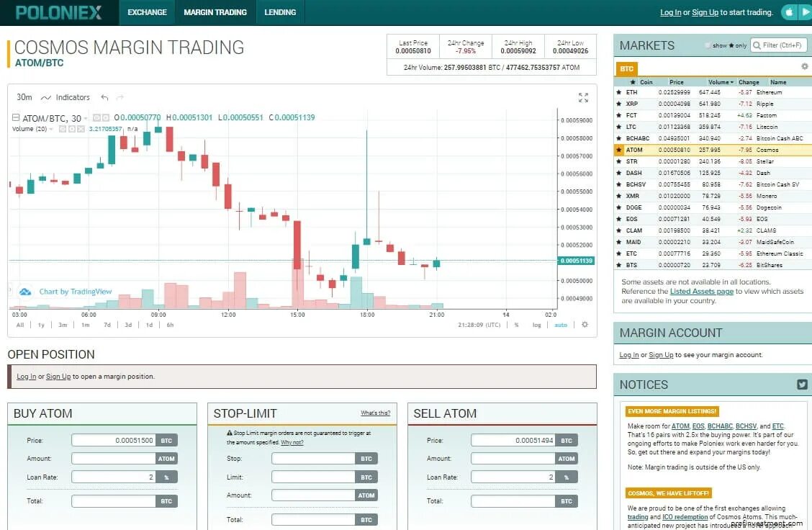Toggle percent scale on chart

[x=516, y=325]
